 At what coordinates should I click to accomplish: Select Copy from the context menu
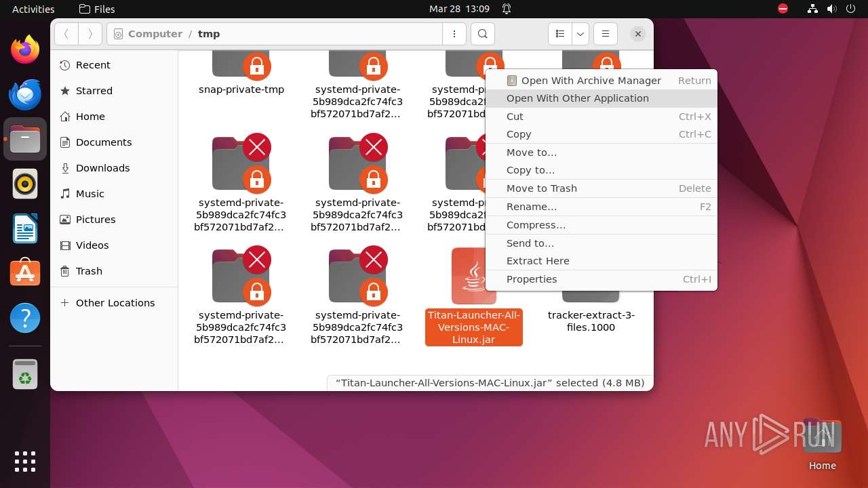[x=601, y=134]
